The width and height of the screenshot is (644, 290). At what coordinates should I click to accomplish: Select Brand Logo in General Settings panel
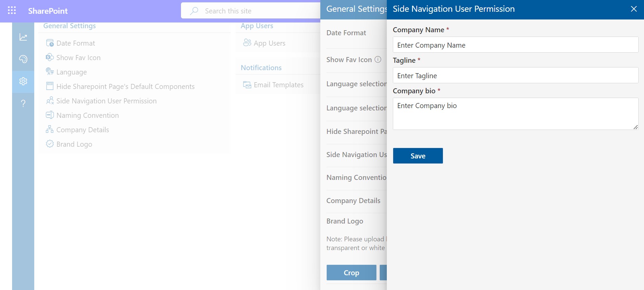345,221
